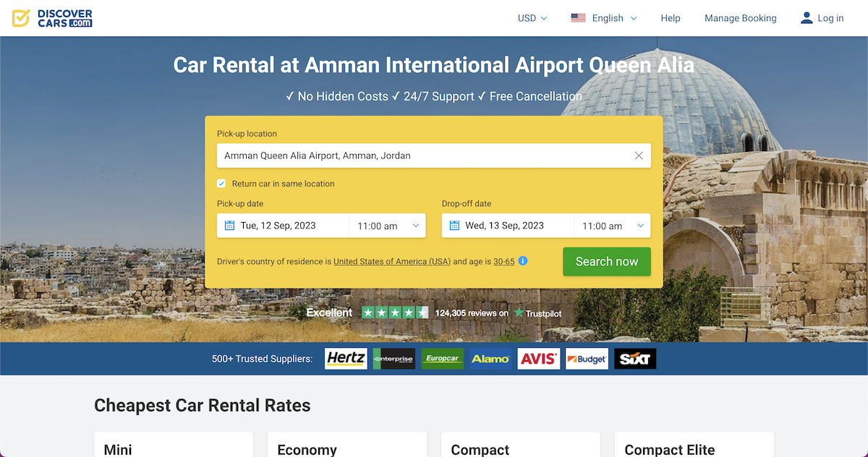Click the Hertz supplier logo
Screen dimensions: 868x457
click(x=346, y=359)
